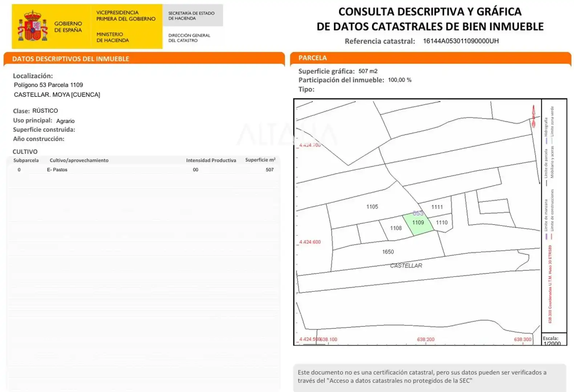Click the 'Intensidad Productiva' column header
This screenshot has width=574, height=392.
[211, 160]
